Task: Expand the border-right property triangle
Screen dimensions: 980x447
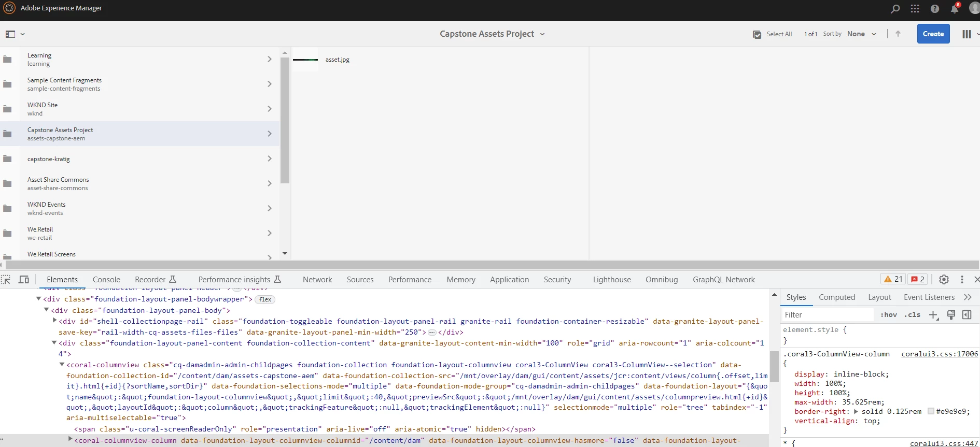Action: pyautogui.click(x=856, y=411)
